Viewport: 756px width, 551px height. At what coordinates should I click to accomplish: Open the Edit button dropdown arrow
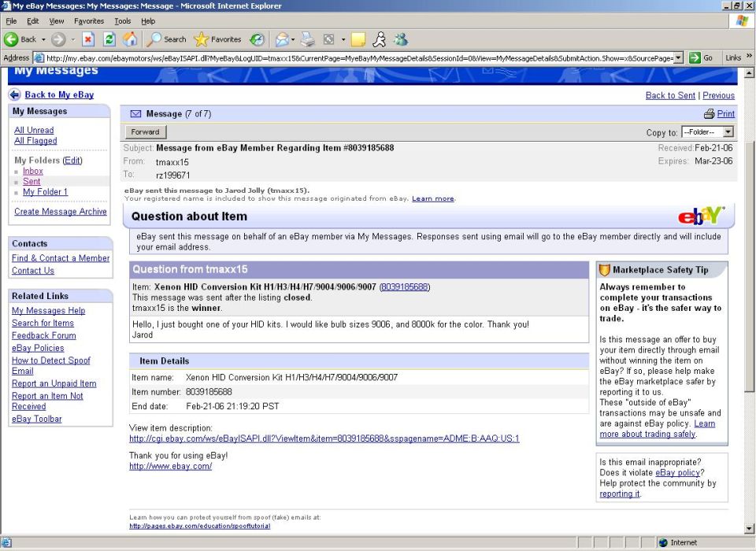click(x=343, y=39)
